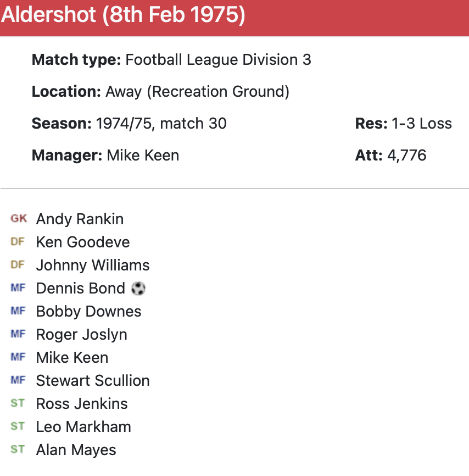Open Johnny Williams player entry
The image size is (469, 476).
click(93, 265)
